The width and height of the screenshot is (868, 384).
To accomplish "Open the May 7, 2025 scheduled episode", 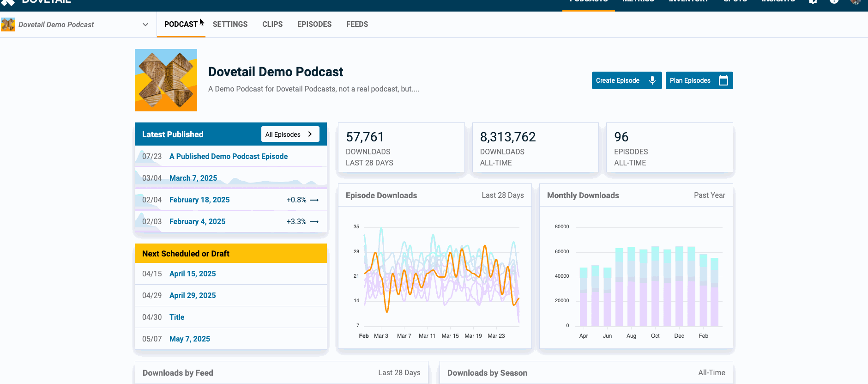I will (189, 339).
